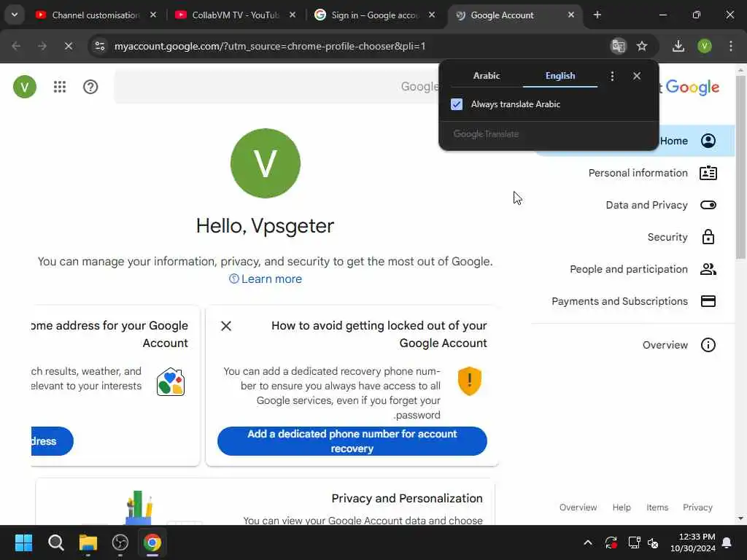Open the footer Help link
Viewport: 747px width, 560px height.
click(622, 507)
